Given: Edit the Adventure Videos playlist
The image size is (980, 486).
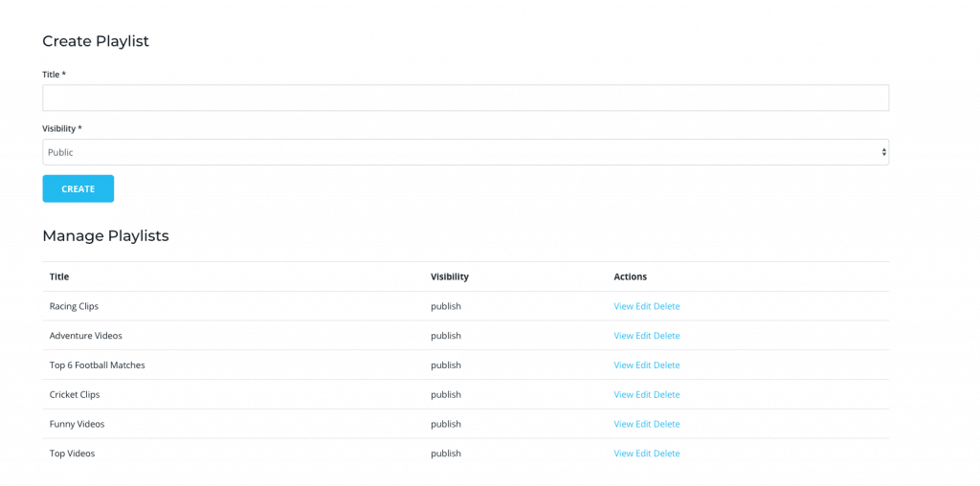Looking at the screenshot, I should coord(643,336).
